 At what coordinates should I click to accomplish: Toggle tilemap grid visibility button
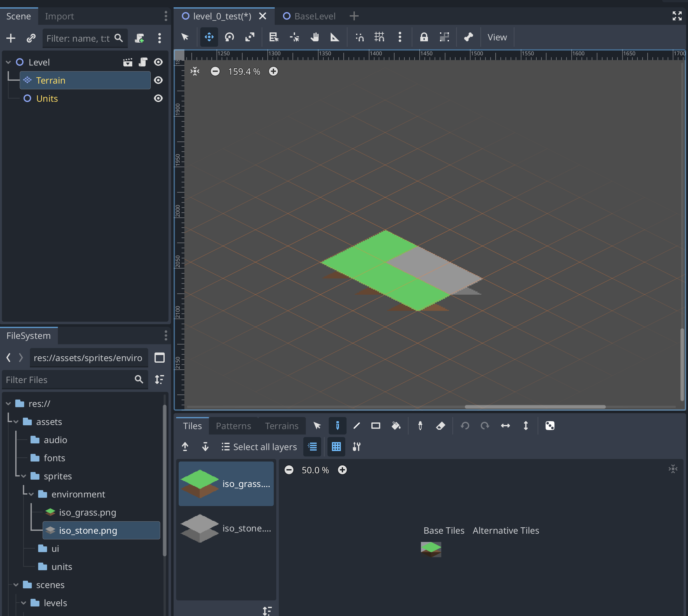pos(336,447)
